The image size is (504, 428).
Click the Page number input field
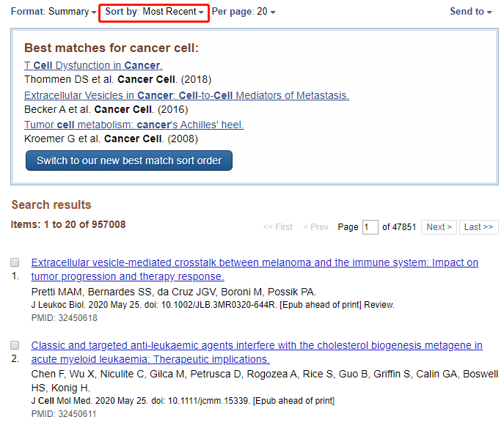click(x=370, y=227)
